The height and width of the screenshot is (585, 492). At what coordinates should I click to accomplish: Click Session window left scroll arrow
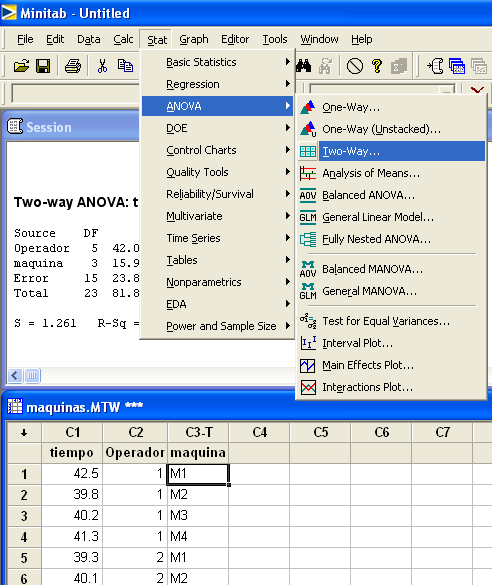[15, 375]
